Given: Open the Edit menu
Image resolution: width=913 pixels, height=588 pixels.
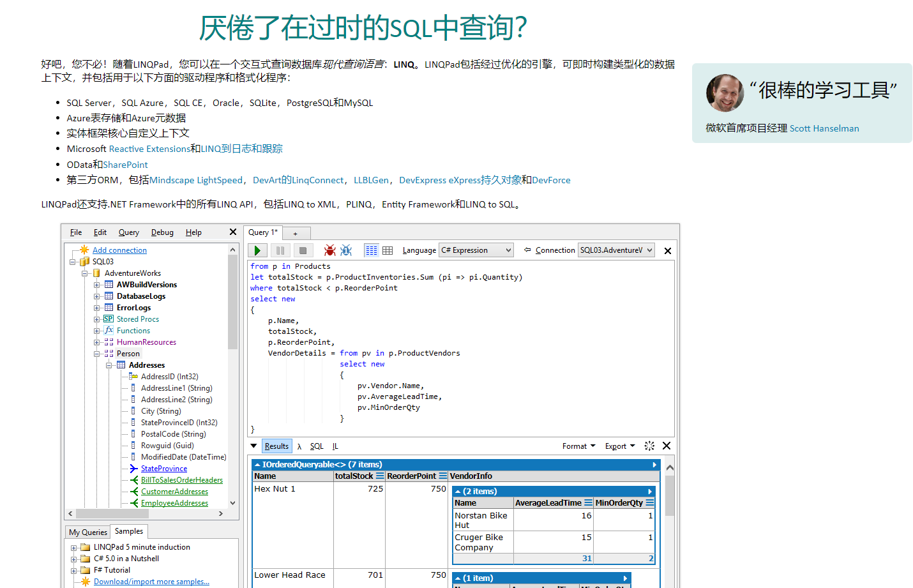Looking at the screenshot, I should point(100,232).
